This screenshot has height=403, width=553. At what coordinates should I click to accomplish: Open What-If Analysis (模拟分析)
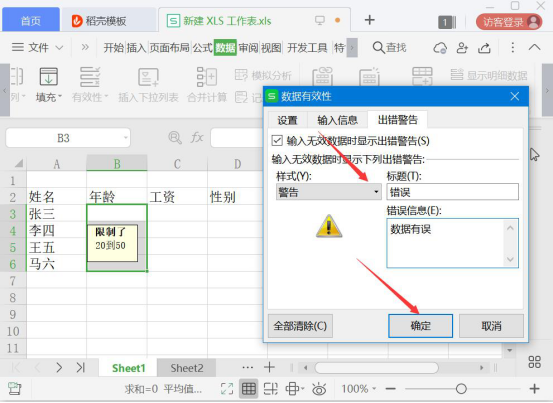tap(263, 75)
